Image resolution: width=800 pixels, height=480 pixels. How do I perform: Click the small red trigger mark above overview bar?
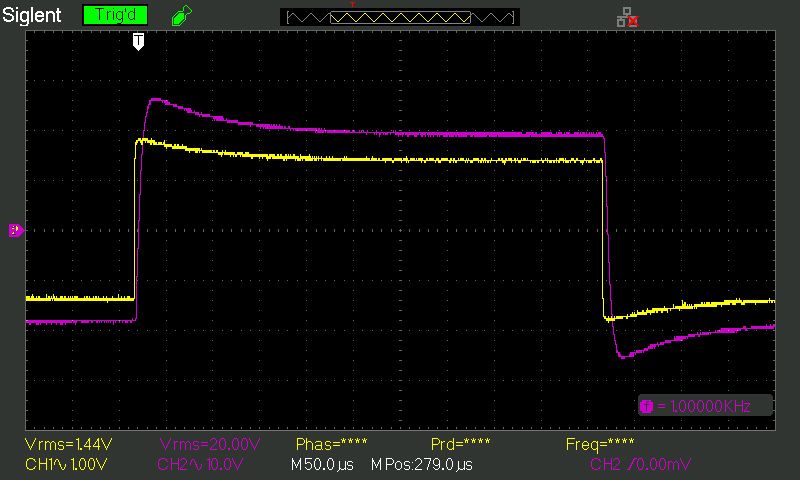click(352, 5)
